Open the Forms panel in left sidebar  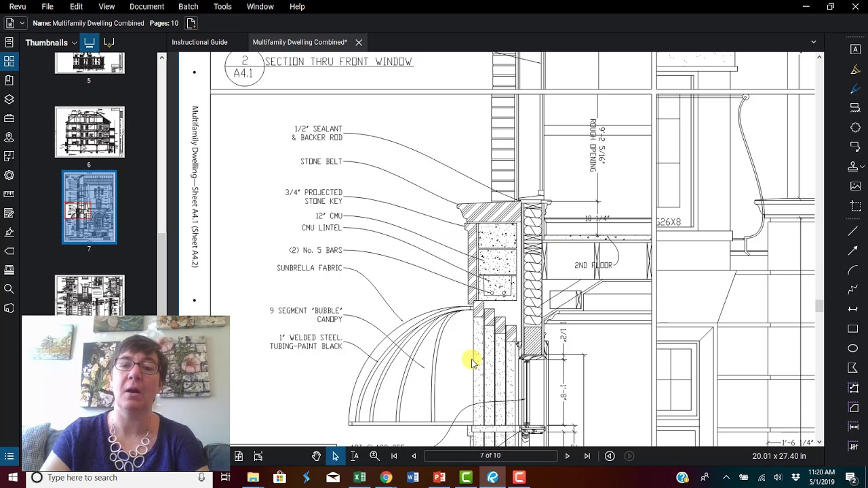9,213
